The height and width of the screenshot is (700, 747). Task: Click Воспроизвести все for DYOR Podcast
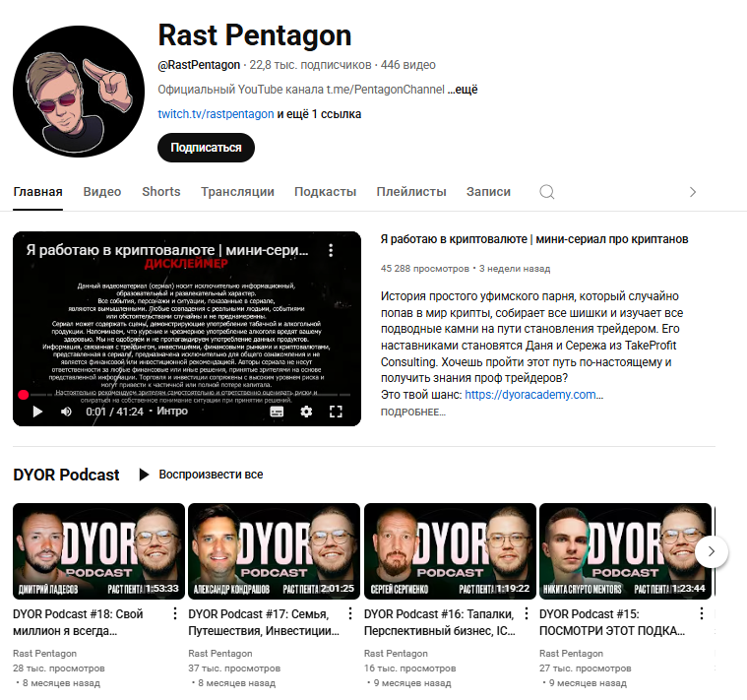[x=201, y=475]
